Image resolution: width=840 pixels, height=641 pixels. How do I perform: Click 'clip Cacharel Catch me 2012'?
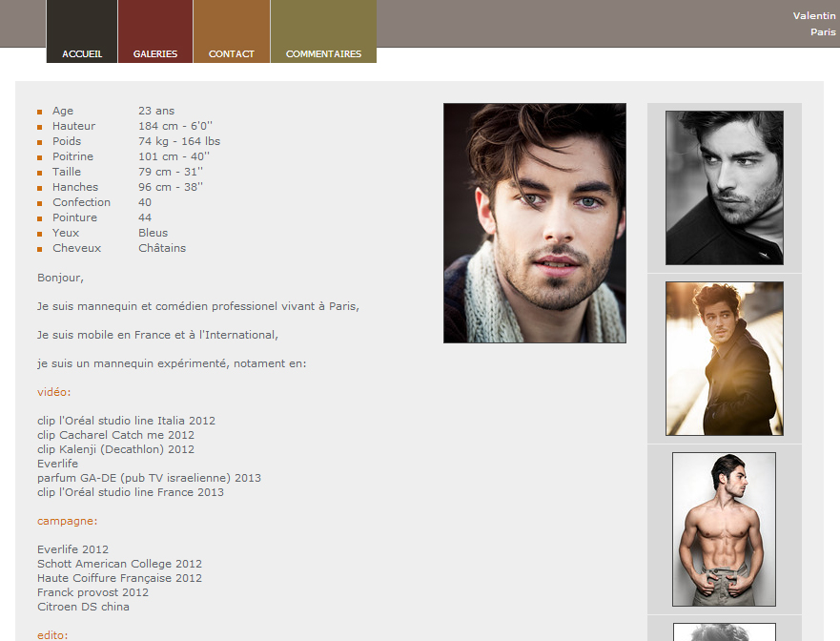[x=115, y=435]
